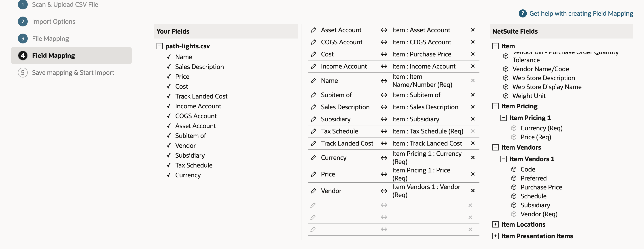
Task: Collapse the path-lights.csv file tree
Action: click(x=159, y=46)
